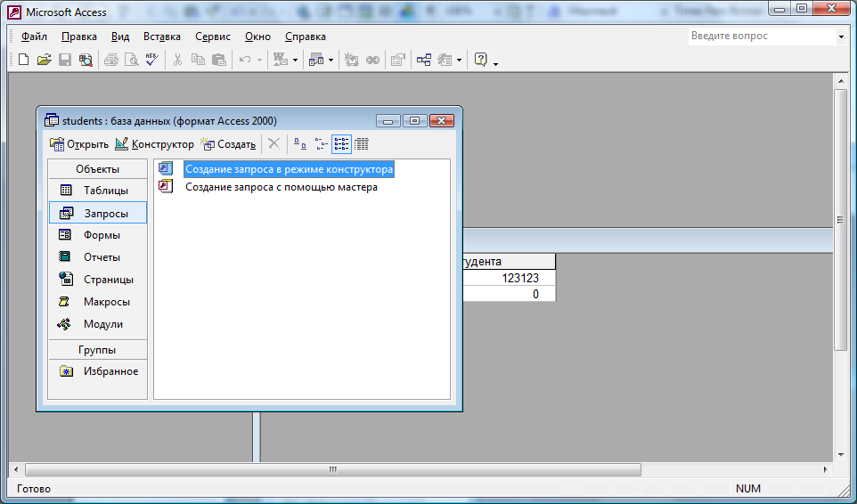This screenshot has height=504, width=857.
Task: Click the File Search toolbar icon
Action: tap(86, 60)
